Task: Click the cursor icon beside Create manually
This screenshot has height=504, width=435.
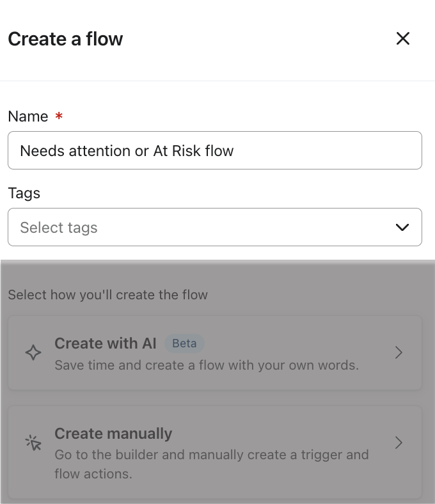Action: pyautogui.click(x=33, y=443)
